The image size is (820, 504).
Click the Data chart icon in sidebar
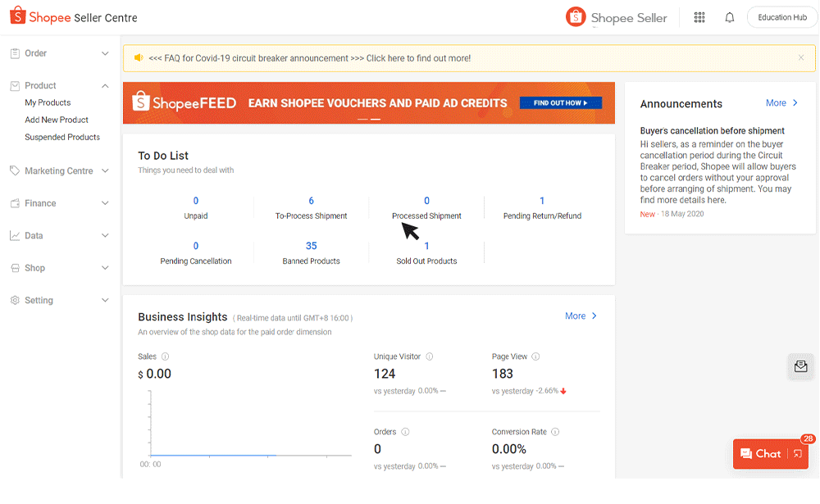15,236
